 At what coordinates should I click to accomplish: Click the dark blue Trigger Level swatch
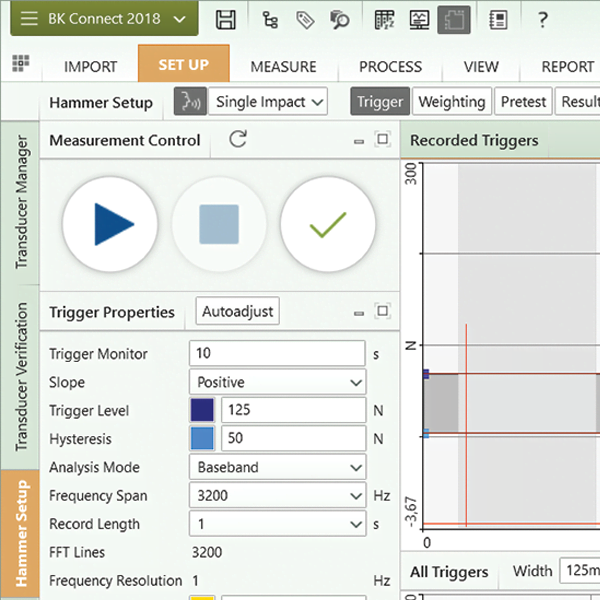pos(202,410)
